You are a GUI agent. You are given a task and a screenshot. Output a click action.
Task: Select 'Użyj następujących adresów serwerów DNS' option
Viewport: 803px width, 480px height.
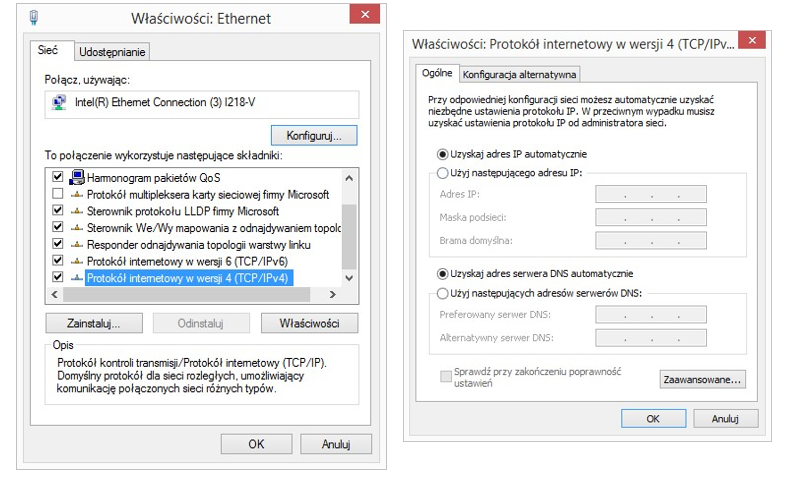click(x=443, y=293)
